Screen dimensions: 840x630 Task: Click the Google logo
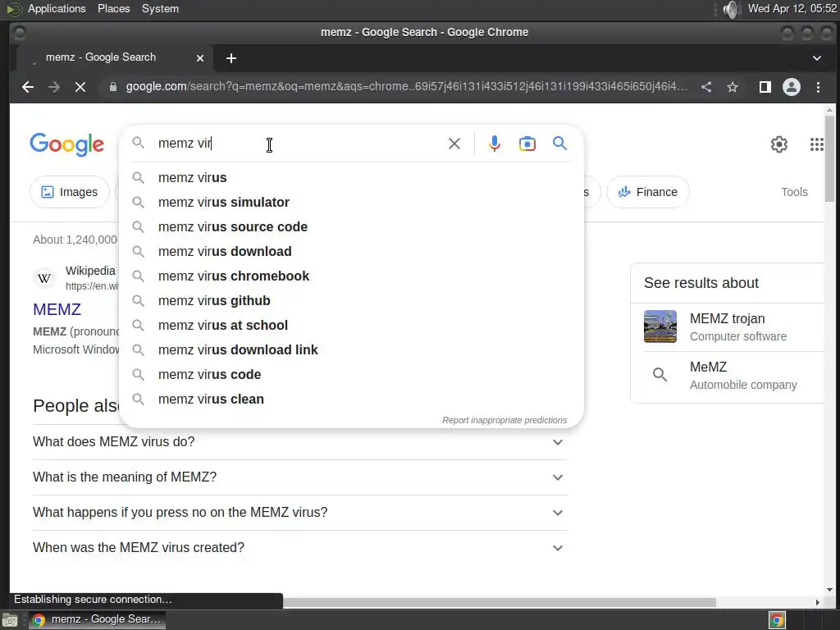tap(67, 144)
